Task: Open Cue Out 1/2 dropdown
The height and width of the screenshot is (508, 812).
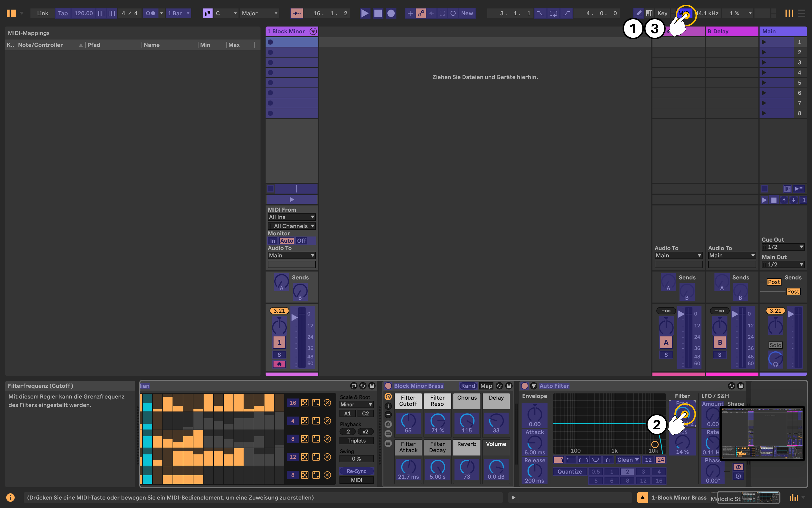Action: coord(783,247)
